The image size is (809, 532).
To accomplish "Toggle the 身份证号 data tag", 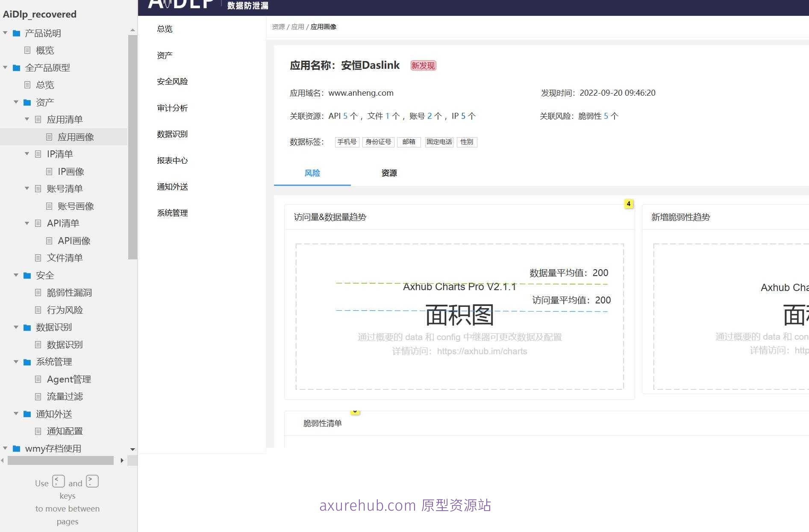I will coord(378,142).
